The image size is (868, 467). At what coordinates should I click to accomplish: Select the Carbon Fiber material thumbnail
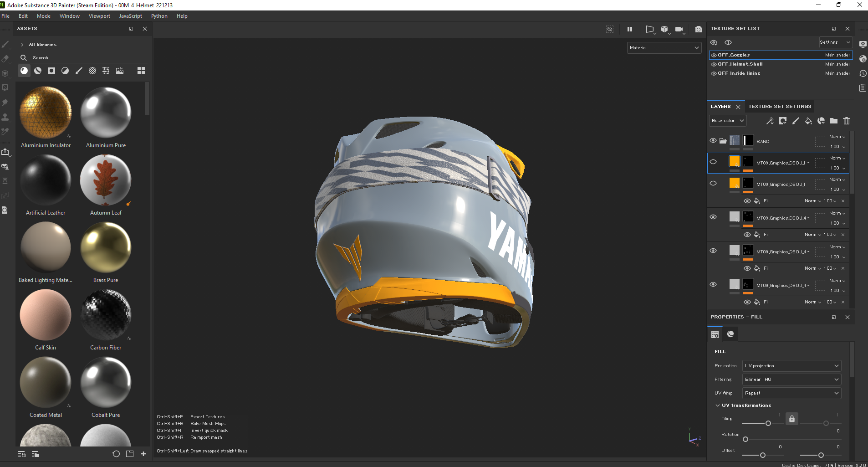106,315
